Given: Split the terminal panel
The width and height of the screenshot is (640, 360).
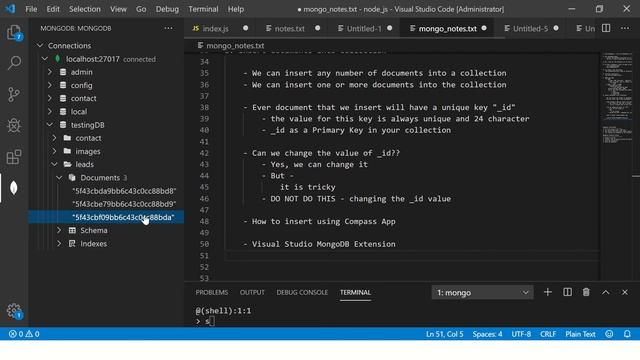Looking at the screenshot, I should [x=567, y=292].
